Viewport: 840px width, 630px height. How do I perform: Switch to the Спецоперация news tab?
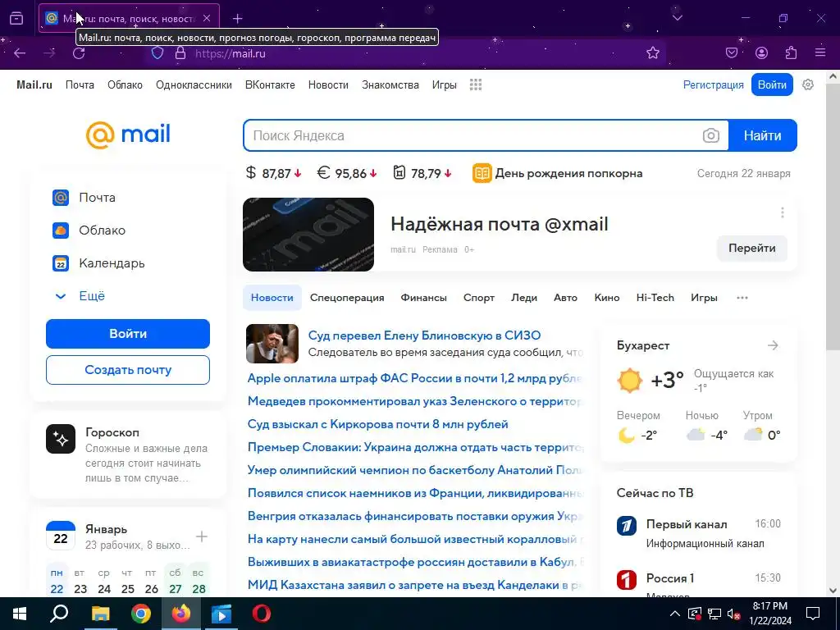click(347, 298)
